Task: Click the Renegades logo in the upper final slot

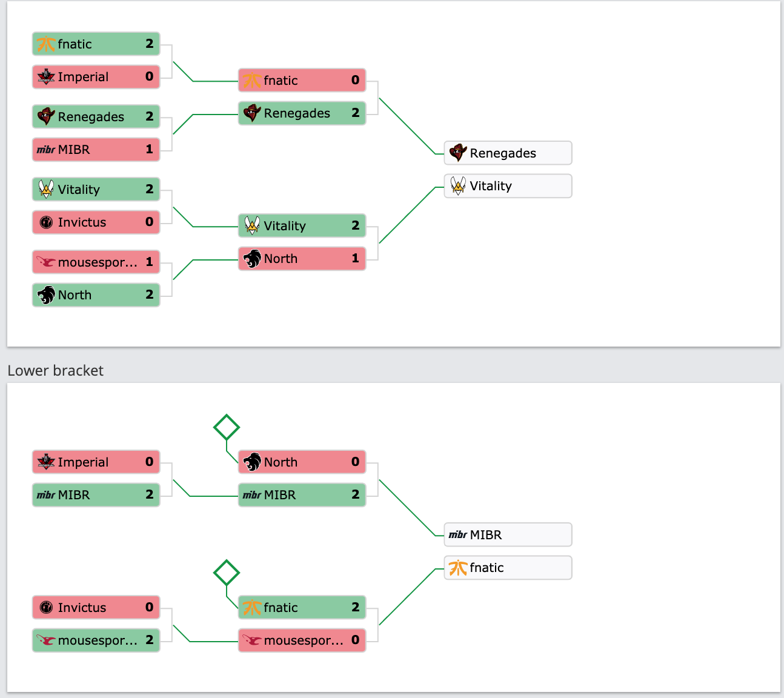Action: click(458, 153)
